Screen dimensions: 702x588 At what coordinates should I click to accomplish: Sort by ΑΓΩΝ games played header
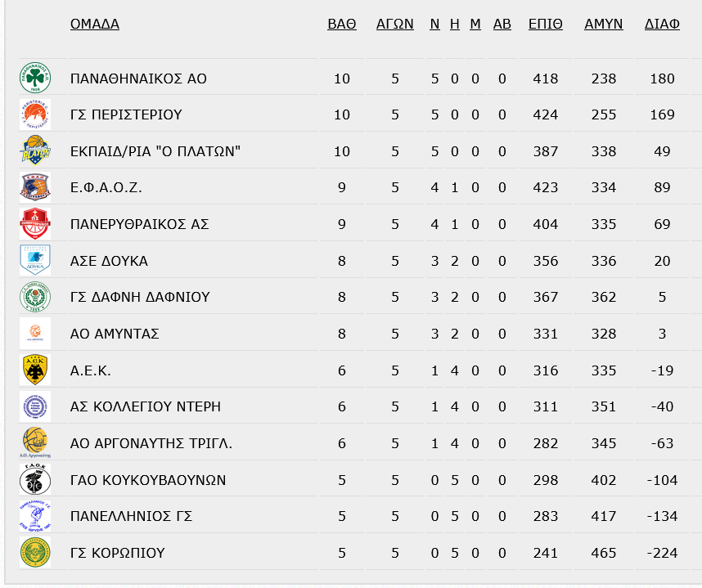click(x=395, y=24)
